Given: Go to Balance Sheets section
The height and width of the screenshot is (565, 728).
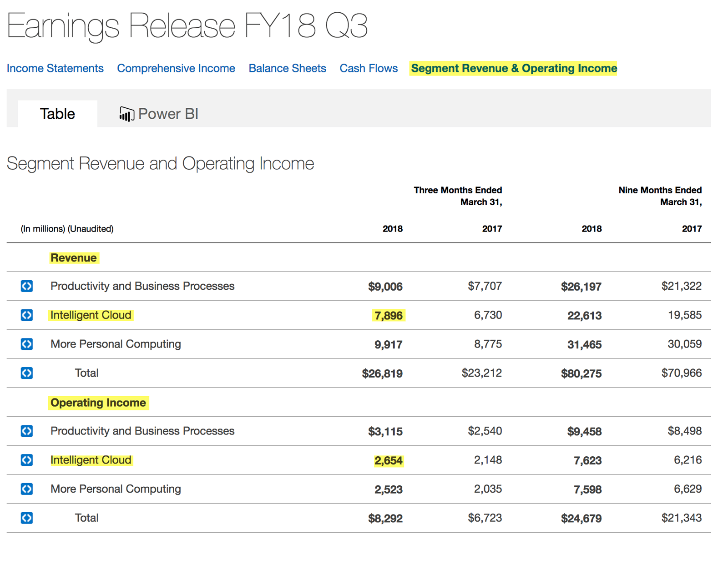Looking at the screenshot, I should (x=287, y=68).
